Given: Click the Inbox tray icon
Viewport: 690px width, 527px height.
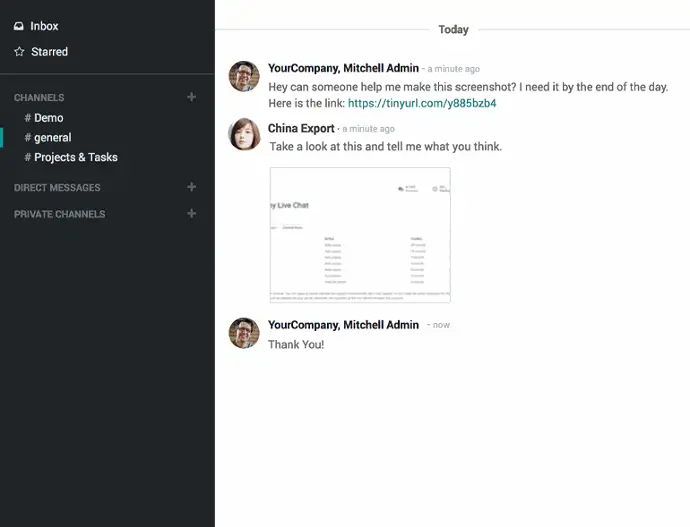Looking at the screenshot, I should pos(19,26).
